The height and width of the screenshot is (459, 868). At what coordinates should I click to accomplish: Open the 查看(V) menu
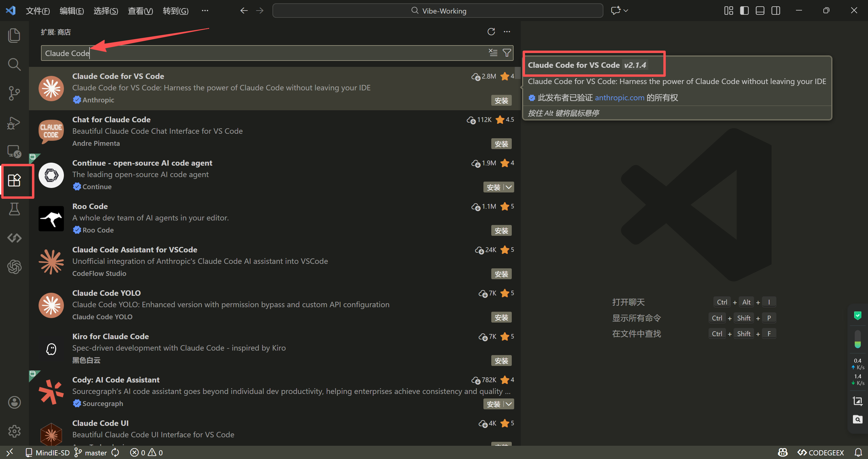coord(140,11)
